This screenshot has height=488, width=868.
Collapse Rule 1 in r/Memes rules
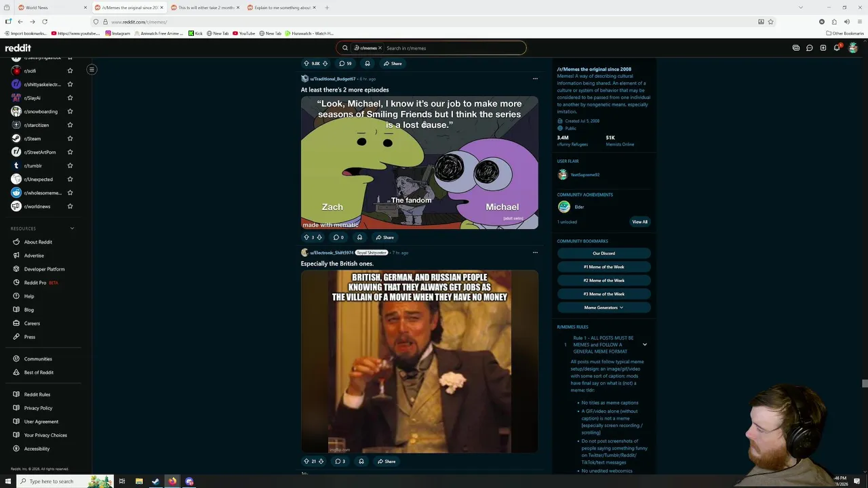coord(645,344)
